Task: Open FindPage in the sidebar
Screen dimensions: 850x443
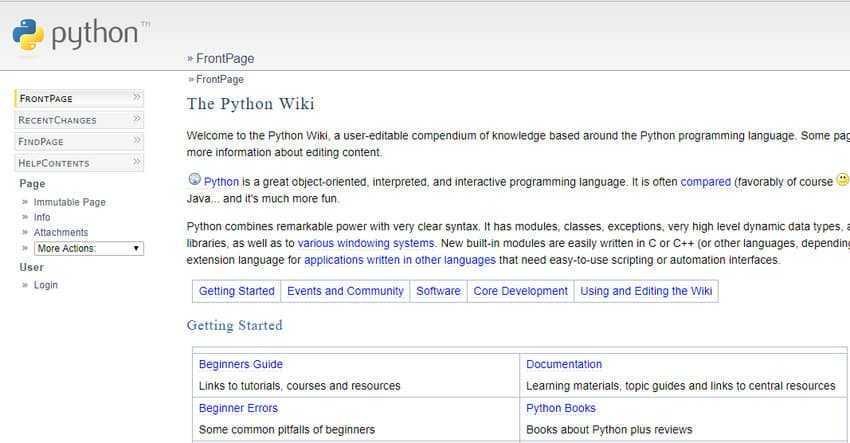Action: 79,142
